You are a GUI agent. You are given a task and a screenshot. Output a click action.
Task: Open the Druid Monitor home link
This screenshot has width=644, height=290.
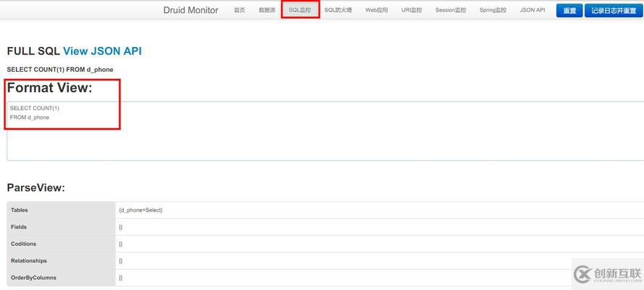[x=191, y=10]
